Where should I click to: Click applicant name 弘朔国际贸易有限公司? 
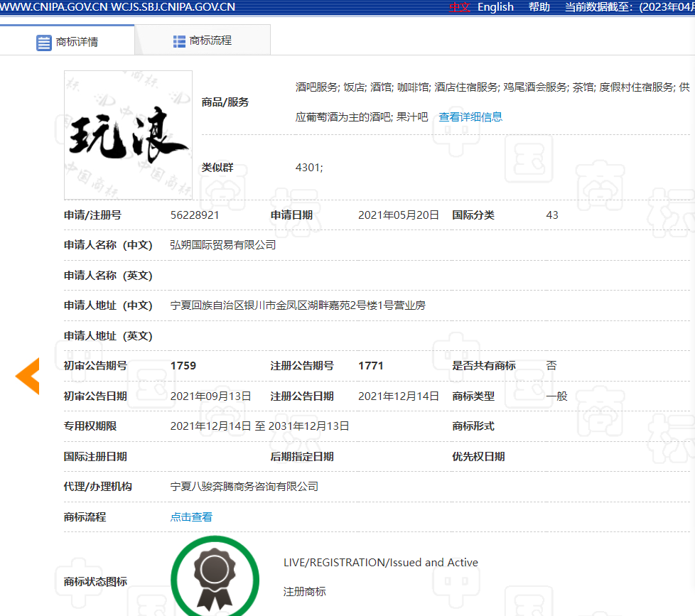point(223,244)
